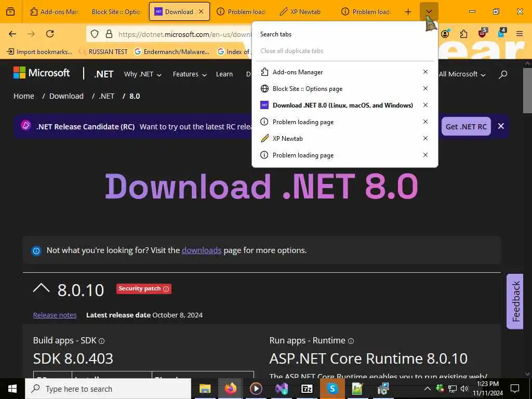Switch to the Add-ons Manager tab
The image size is (532, 399).
tap(54, 12)
